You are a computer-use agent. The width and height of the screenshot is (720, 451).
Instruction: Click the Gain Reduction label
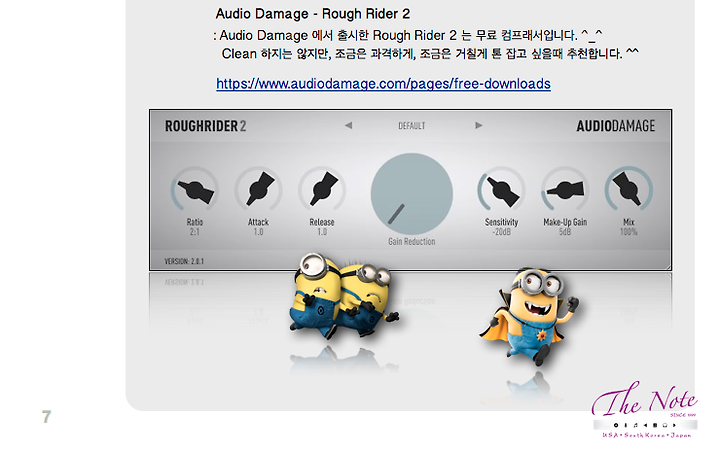412,242
